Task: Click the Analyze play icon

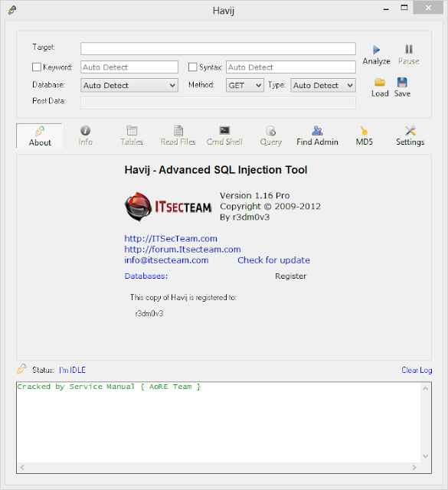Action: tap(377, 50)
